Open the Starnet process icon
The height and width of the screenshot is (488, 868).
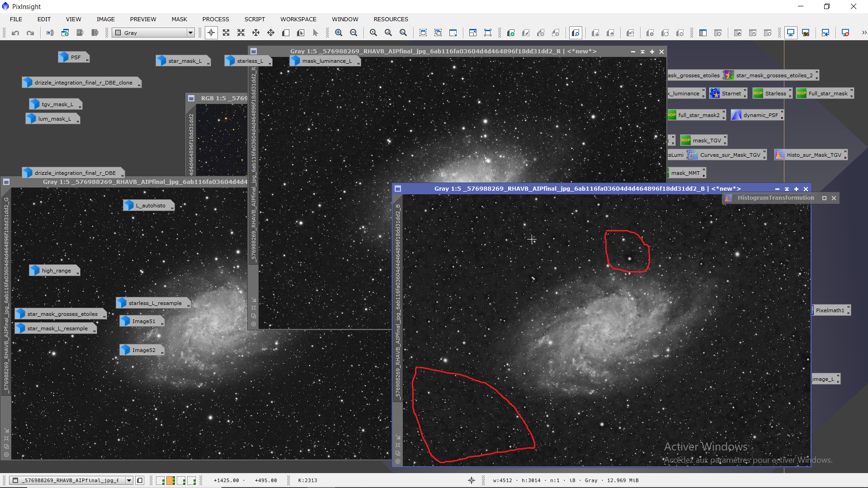point(727,94)
